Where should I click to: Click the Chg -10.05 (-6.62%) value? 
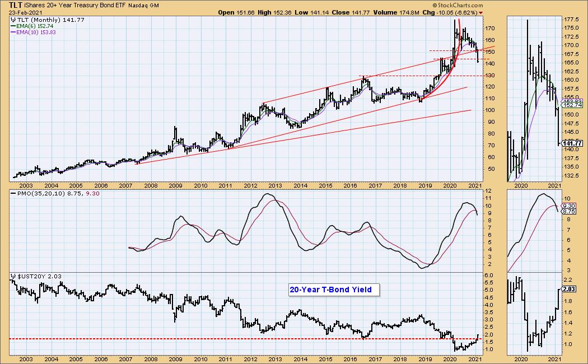[450, 12]
